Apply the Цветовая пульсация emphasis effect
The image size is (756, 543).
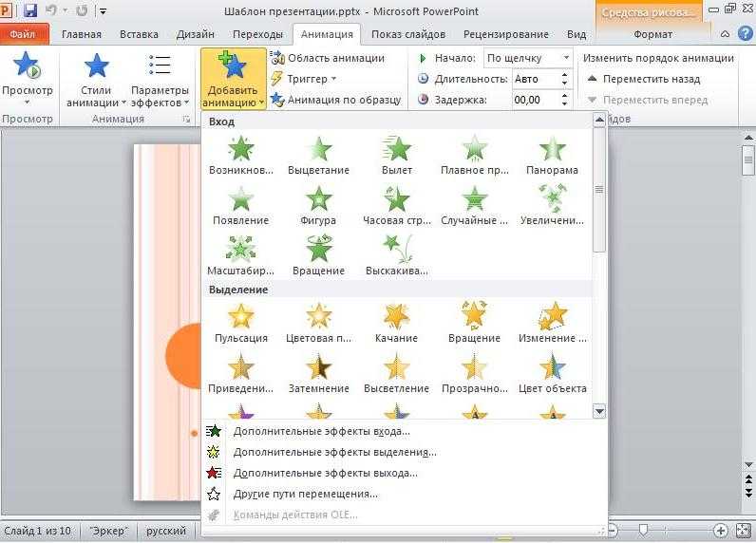[x=318, y=323]
